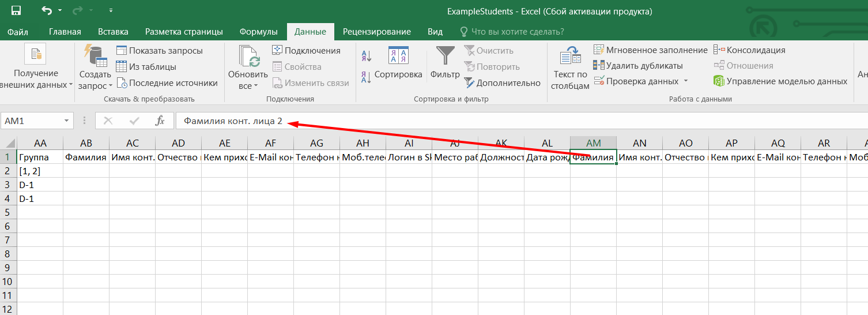
Task: Click cell 'Моб.теле' in column AH
Action: click(363, 157)
